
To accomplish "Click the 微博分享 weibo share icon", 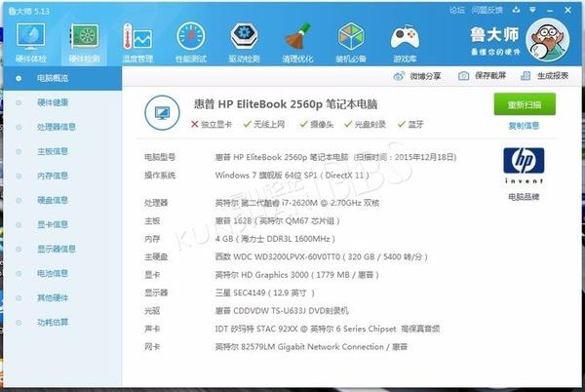I will pyautogui.click(x=399, y=76).
